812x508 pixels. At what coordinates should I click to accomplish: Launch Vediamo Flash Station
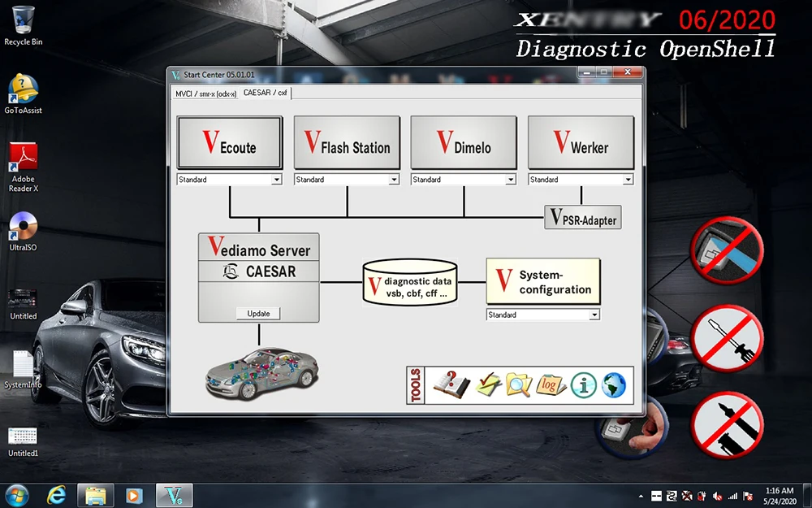pos(347,144)
